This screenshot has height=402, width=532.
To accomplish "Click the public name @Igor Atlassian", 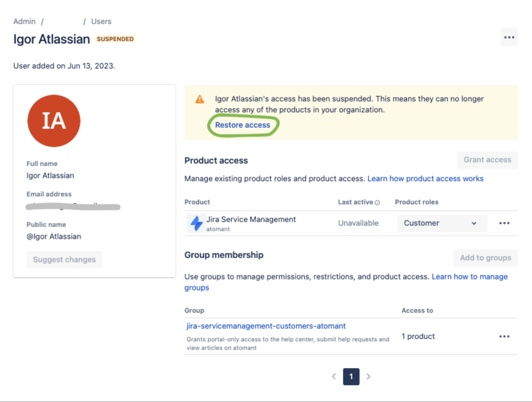I will (54, 237).
